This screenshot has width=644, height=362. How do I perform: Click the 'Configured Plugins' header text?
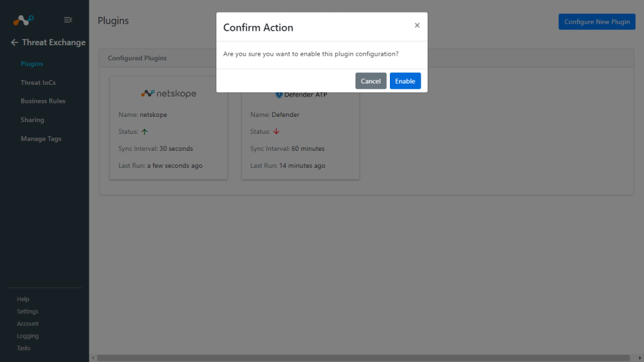(x=137, y=58)
